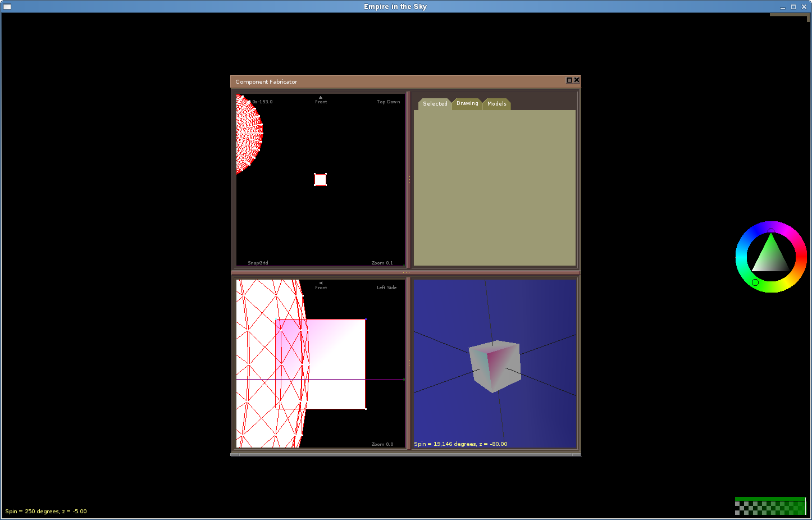812x520 pixels.
Task: Click the horizontal splitter between viewport rows
Action: coord(405,272)
